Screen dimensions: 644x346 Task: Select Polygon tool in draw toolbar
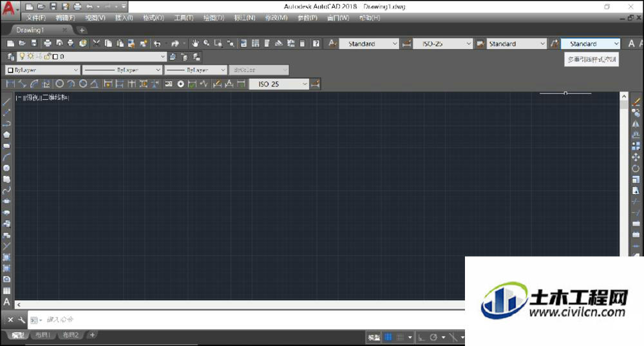click(x=6, y=135)
